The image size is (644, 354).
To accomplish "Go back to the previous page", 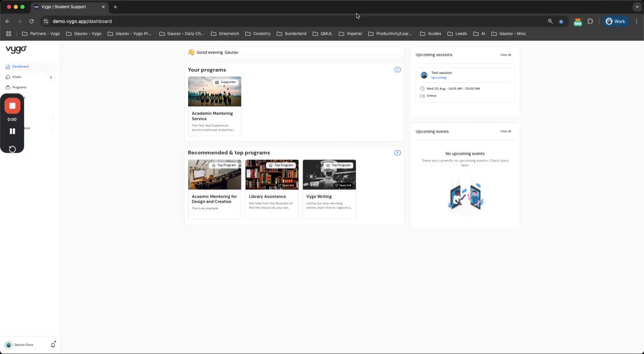I will pos(7,21).
